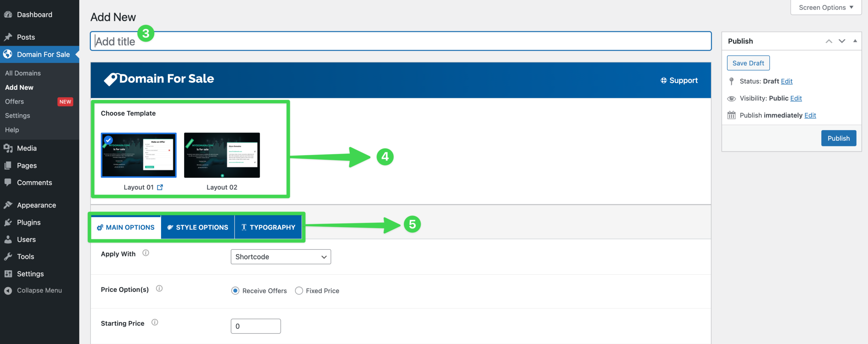Image resolution: width=868 pixels, height=344 pixels.
Task: Open All Domains submenu item
Action: tap(23, 73)
